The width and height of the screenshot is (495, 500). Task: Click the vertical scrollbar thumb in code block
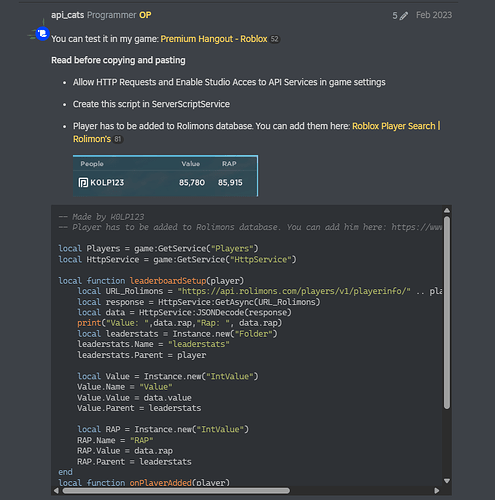[447, 312]
